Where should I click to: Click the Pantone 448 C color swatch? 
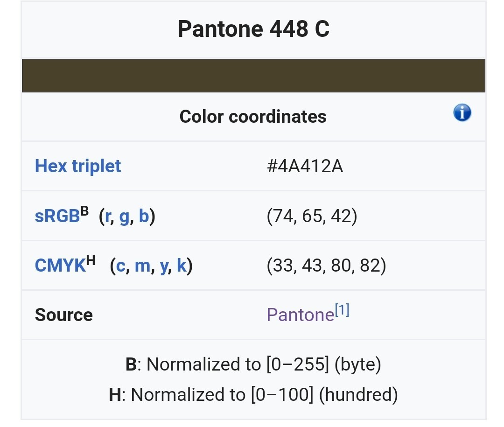point(253,76)
